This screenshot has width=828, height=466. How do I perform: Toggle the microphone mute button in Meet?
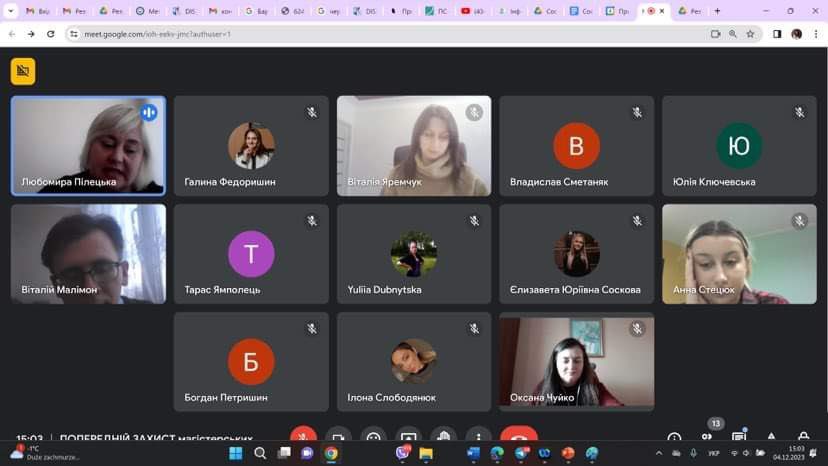click(303, 438)
